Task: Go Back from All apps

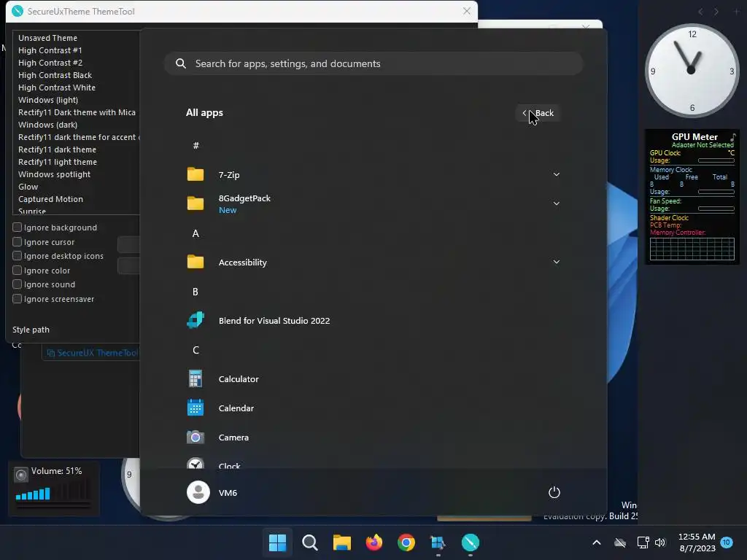Action: (538, 113)
